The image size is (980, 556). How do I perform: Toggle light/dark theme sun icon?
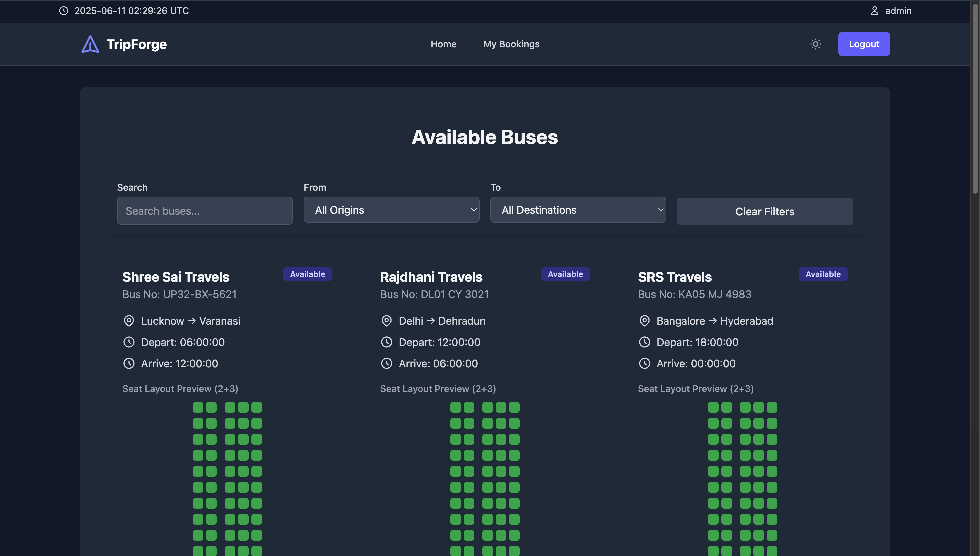click(x=815, y=44)
